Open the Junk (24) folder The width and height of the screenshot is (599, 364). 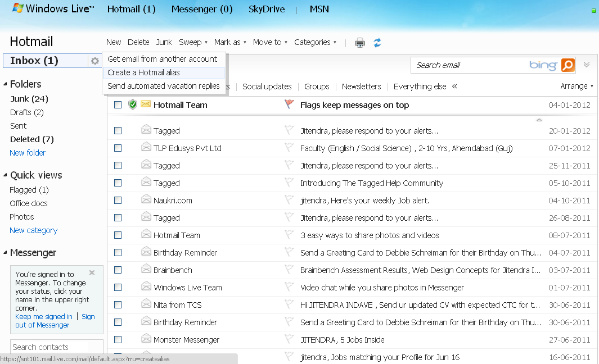click(29, 99)
